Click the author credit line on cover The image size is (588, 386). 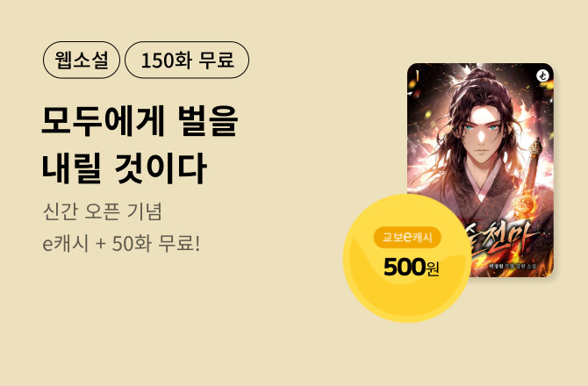click(x=513, y=266)
